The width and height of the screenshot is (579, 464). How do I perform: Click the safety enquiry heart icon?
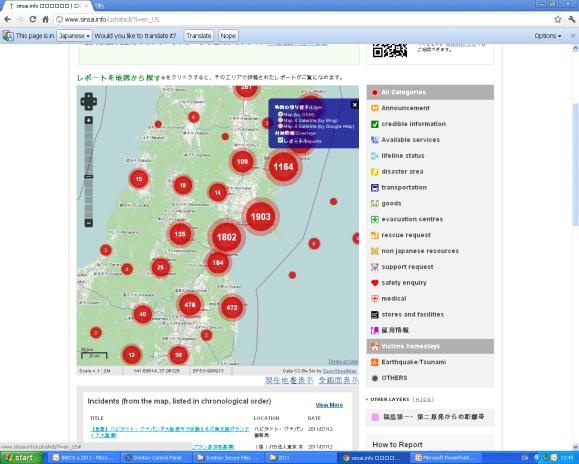374,283
